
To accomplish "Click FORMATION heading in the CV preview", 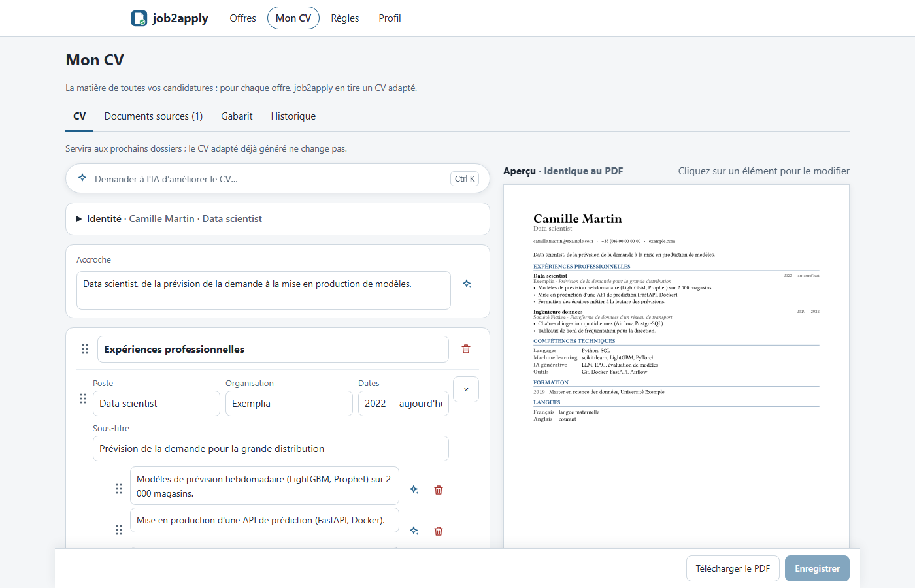I will tap(551, 382).
